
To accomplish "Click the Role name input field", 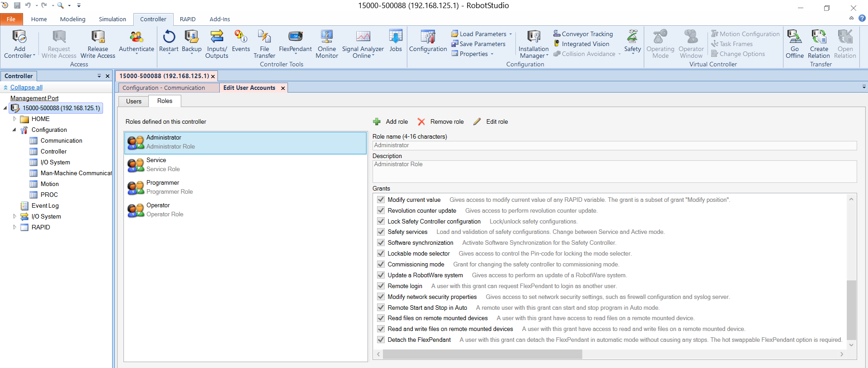I will coord(614,145).
